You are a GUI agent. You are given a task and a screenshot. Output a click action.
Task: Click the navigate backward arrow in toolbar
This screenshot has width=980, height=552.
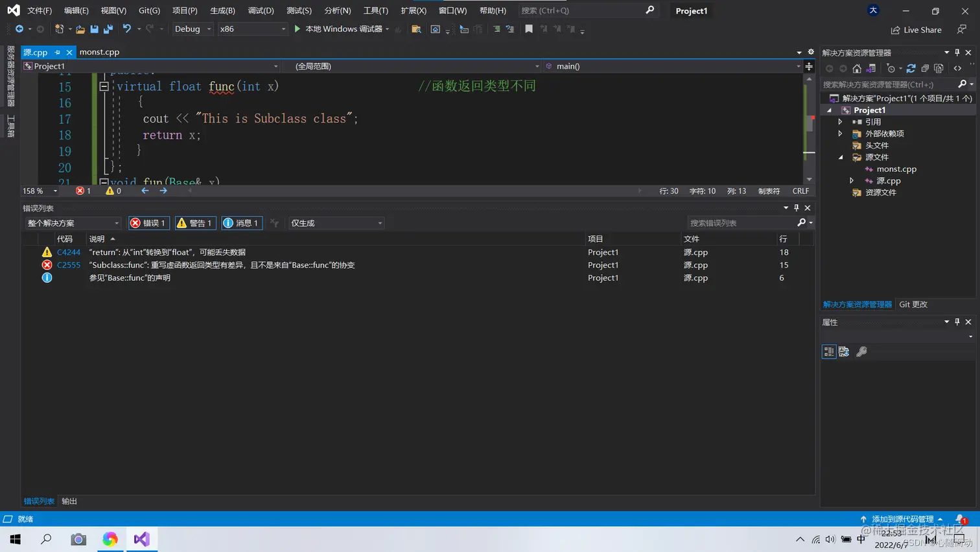click(x=19, y=29)
